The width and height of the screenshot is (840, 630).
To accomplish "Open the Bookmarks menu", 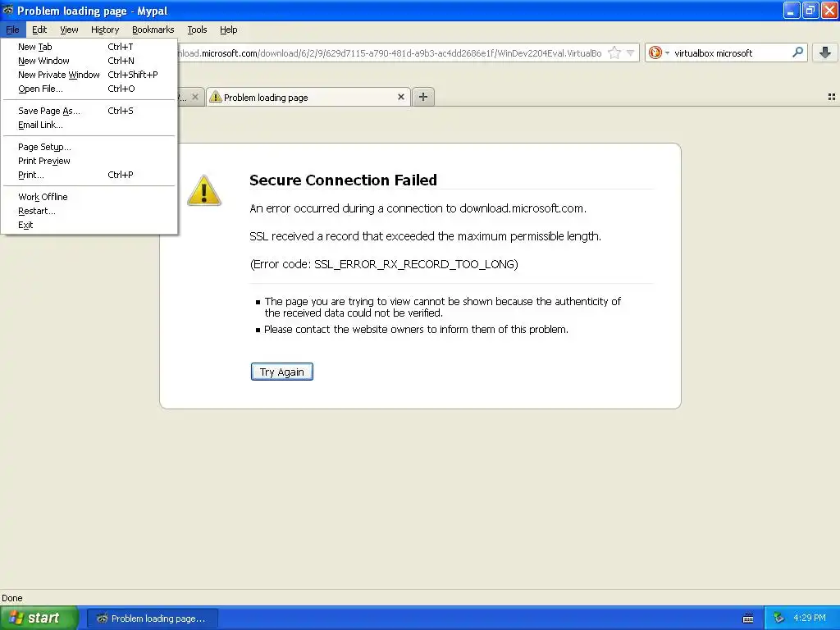I will [153, 30].
